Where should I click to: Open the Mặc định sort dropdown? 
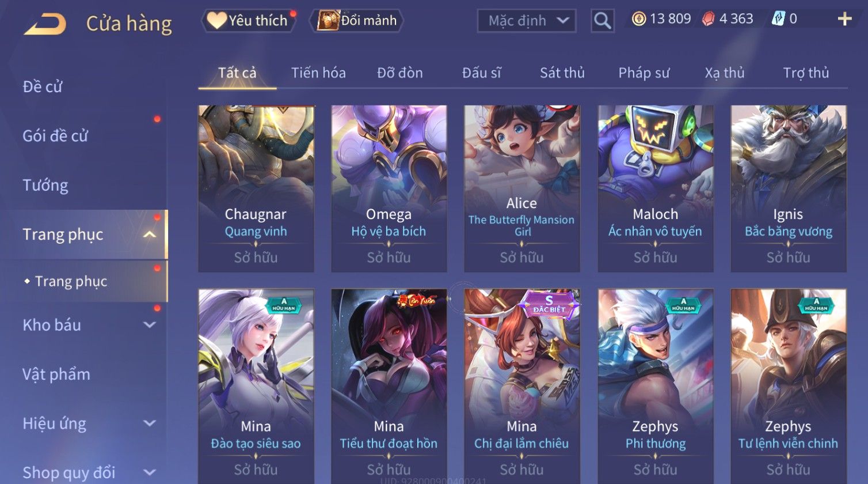[x=526, y=21]
